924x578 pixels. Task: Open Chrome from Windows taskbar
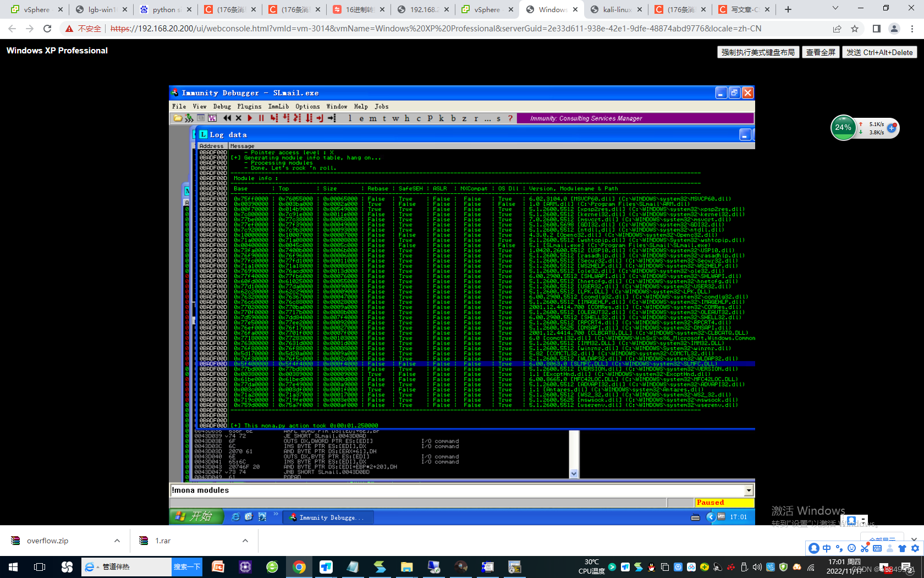[299, 567]
